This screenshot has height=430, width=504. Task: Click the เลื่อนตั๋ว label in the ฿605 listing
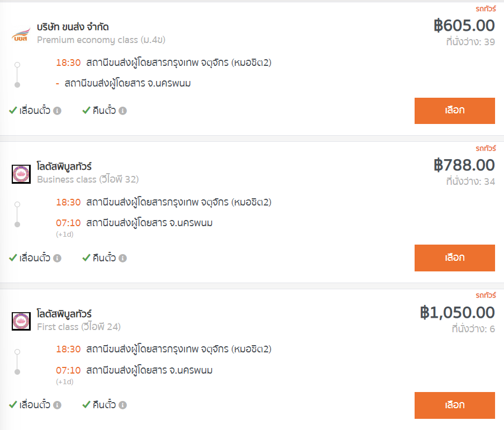click(35, 111)
